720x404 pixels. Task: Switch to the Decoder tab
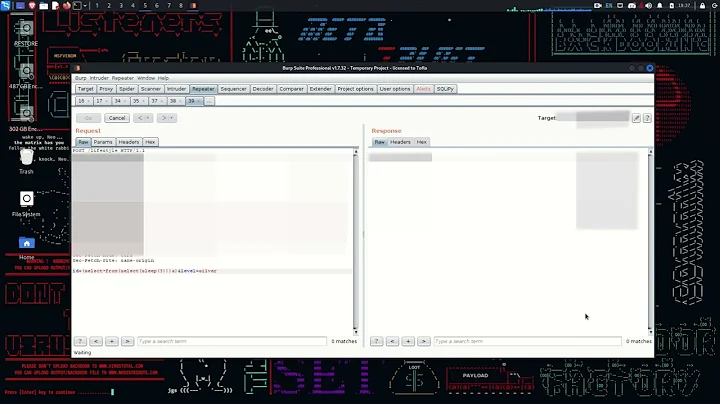[x=263, y=89]
